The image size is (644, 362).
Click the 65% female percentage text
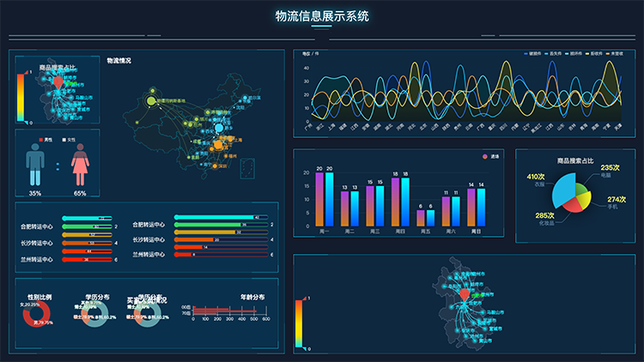[x=80, y=193]
